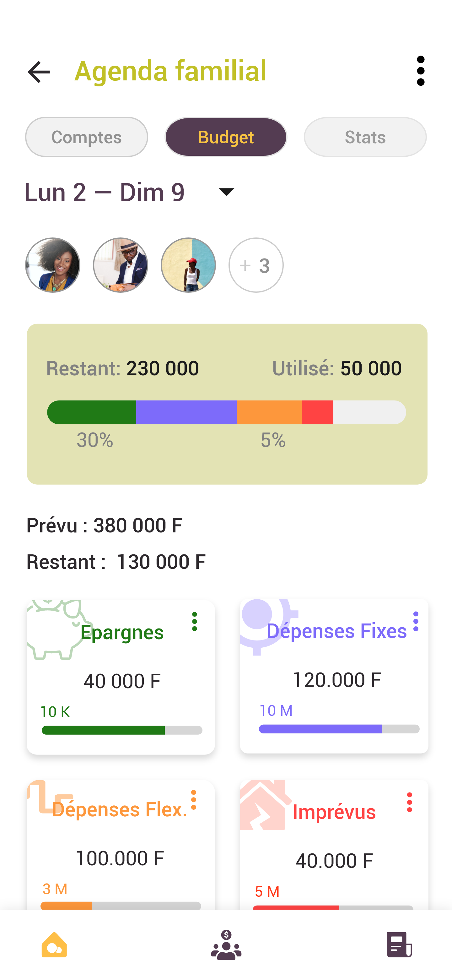
Task: Open the home tab in bottom bar
Action: coord(54,945)
